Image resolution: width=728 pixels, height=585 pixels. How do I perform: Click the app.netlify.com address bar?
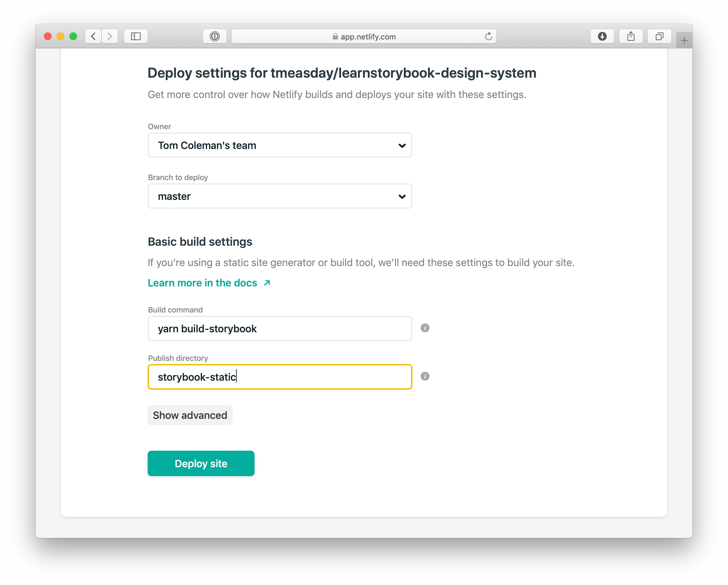tap(364, 36)
